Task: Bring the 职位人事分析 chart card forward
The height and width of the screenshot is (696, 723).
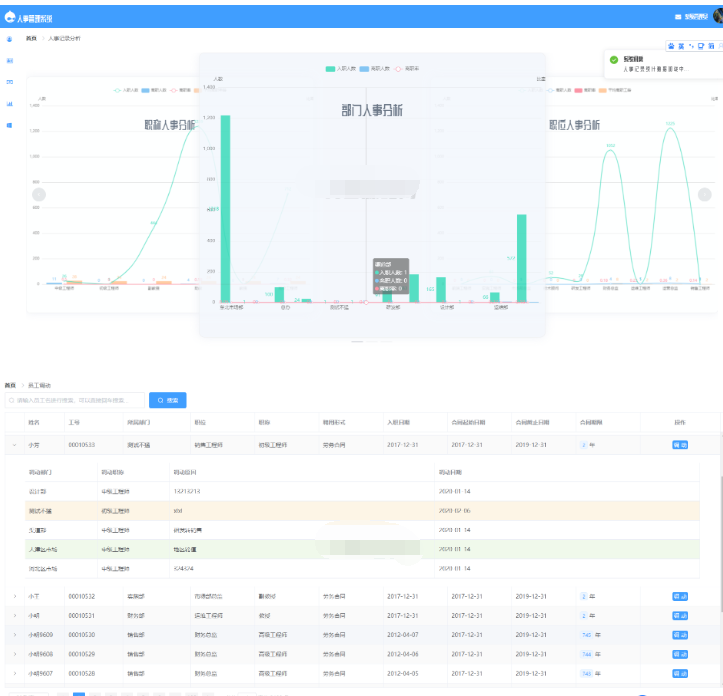Action: point(631,195)
